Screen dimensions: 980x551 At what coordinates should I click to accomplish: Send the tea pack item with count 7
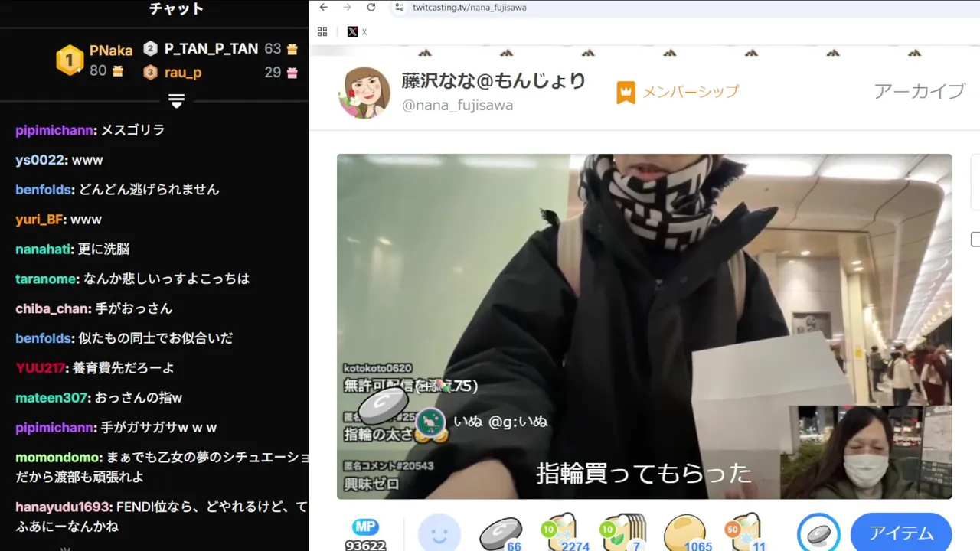(x=624, y=533)
